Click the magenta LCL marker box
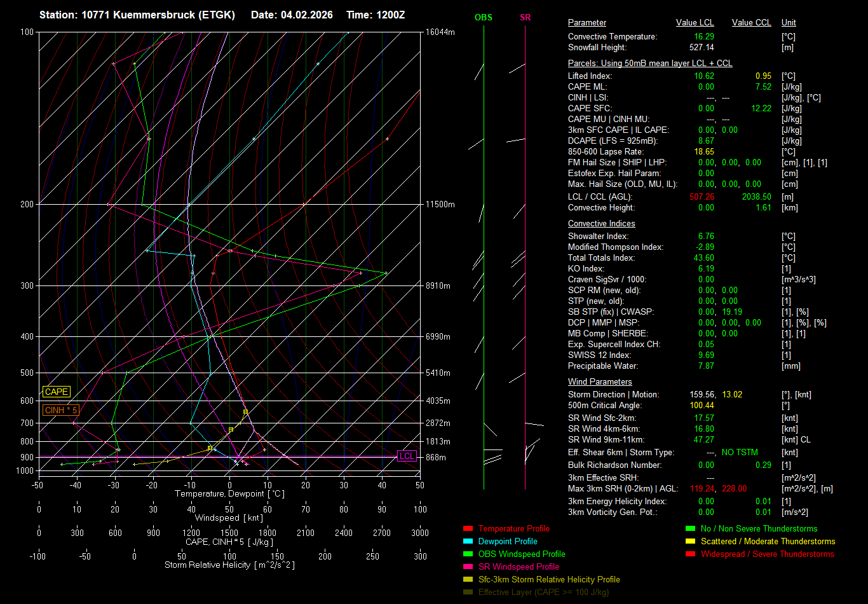 click(407, 456)
